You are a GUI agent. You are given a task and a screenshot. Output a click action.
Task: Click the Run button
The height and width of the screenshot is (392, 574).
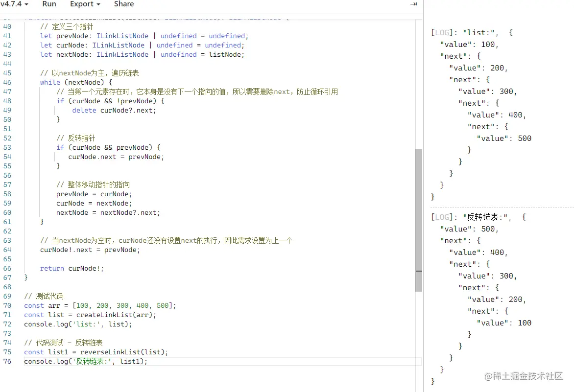(49, 4)
